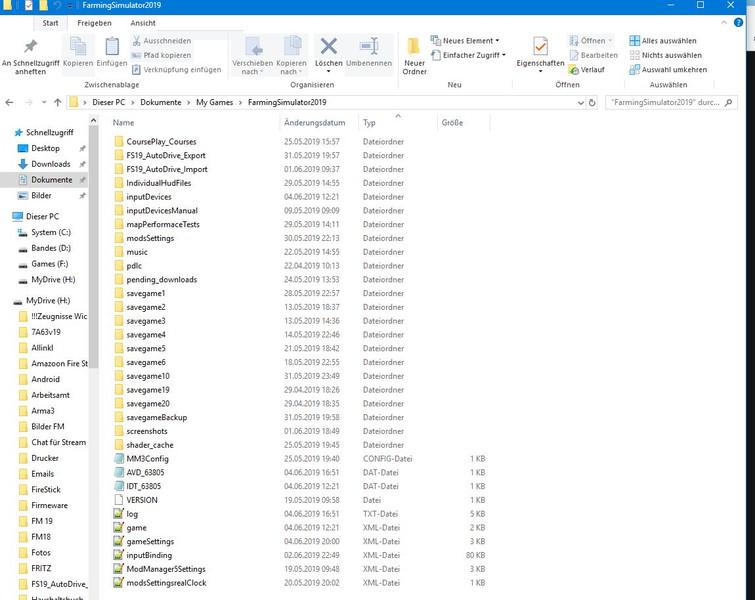
Task: Click the FarmingSimulator2019 search field
Action: [x=665, y=102]
